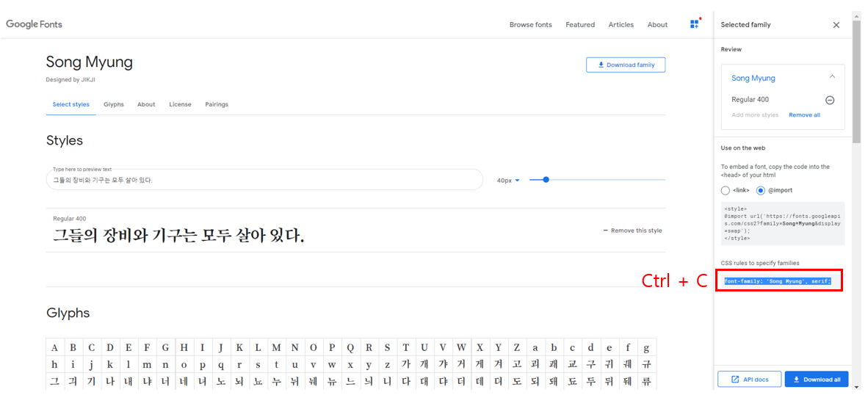The width and height of the screenshot is (868, 406).
Task: Click Download all button
Action: [x=816, y=380]
